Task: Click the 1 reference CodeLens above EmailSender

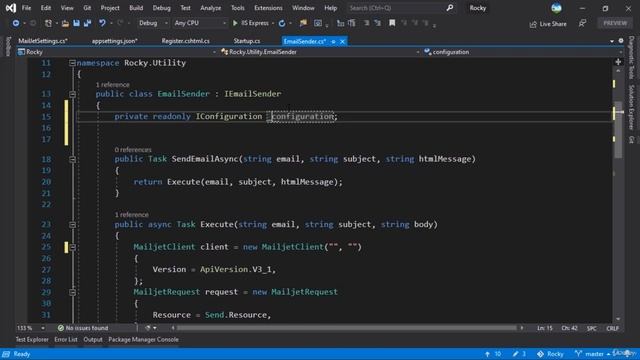Action: (x=112, y=84)
